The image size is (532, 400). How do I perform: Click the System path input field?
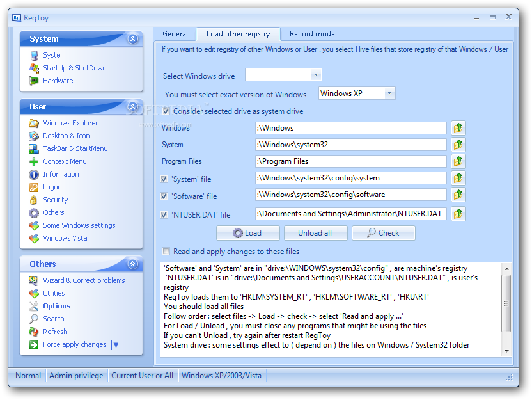[x=351, y=145]
